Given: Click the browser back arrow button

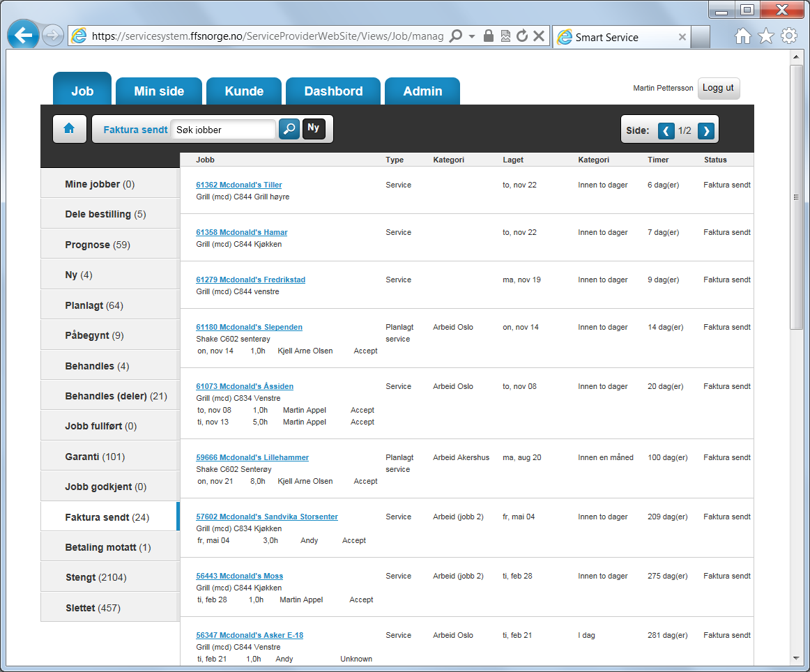Looking at the screenshot, I should 23,35.
